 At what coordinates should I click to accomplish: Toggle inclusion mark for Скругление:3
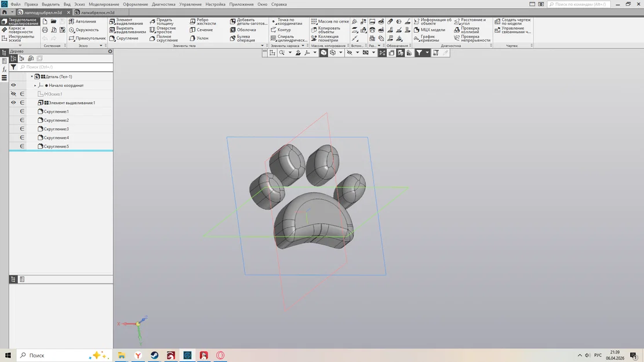point(22,129)
